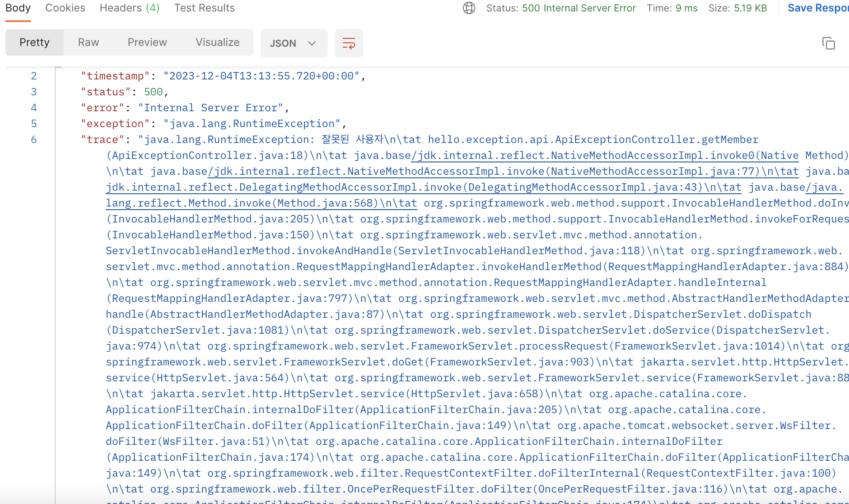849x504 pixels.
Task: Click the Save Response button
Action: tap(817, 8)
